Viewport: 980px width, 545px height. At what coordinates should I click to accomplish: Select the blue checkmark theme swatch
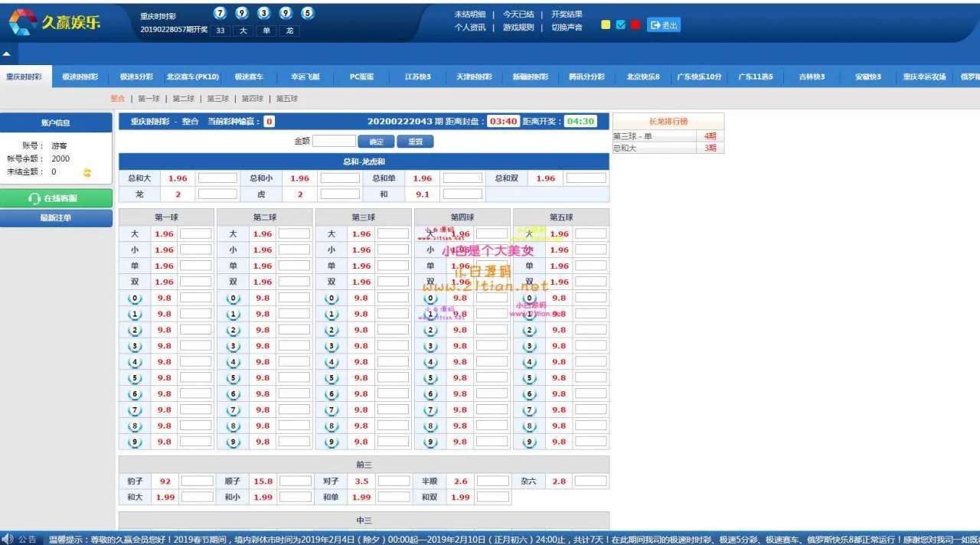click(x=621, y=24)
